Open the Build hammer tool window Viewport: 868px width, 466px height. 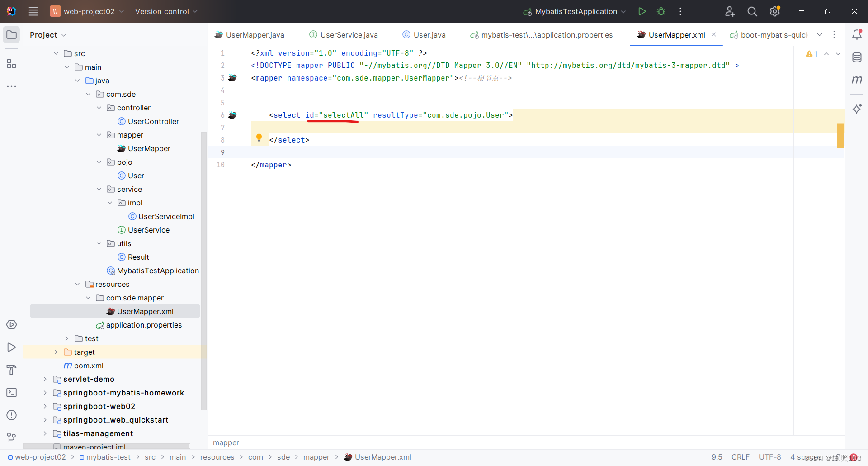coord(11,370)
